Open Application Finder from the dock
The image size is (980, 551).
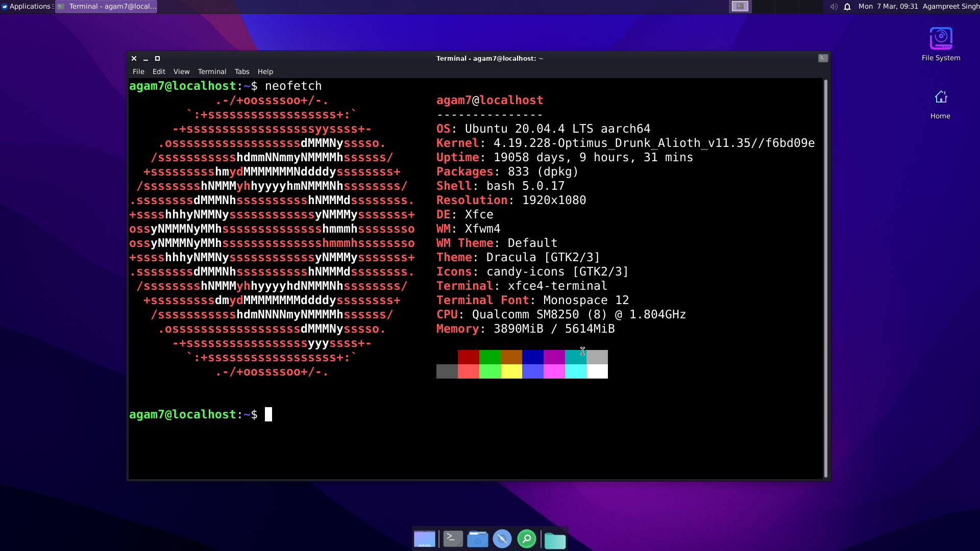pyautogui.click(x=527, y=539)
